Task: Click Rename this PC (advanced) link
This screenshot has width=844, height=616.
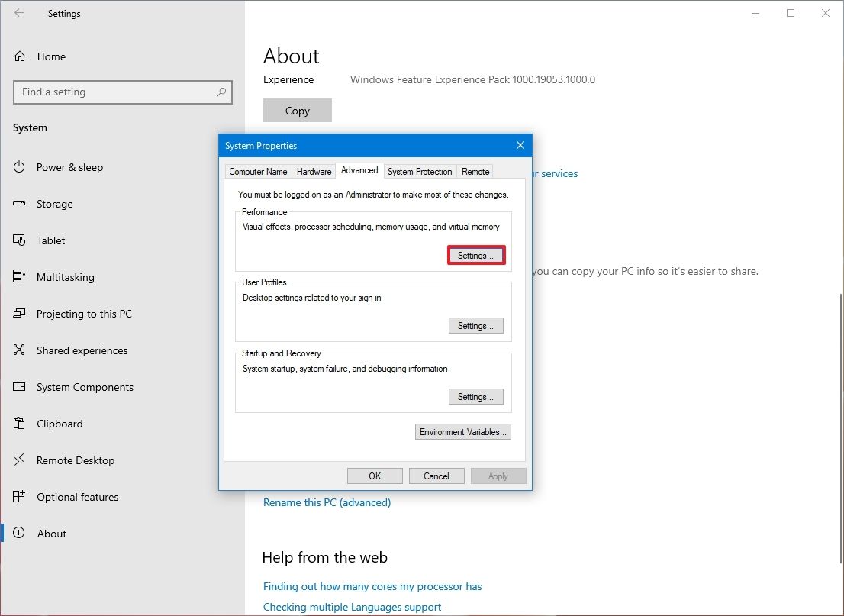Action: (327, 502)
